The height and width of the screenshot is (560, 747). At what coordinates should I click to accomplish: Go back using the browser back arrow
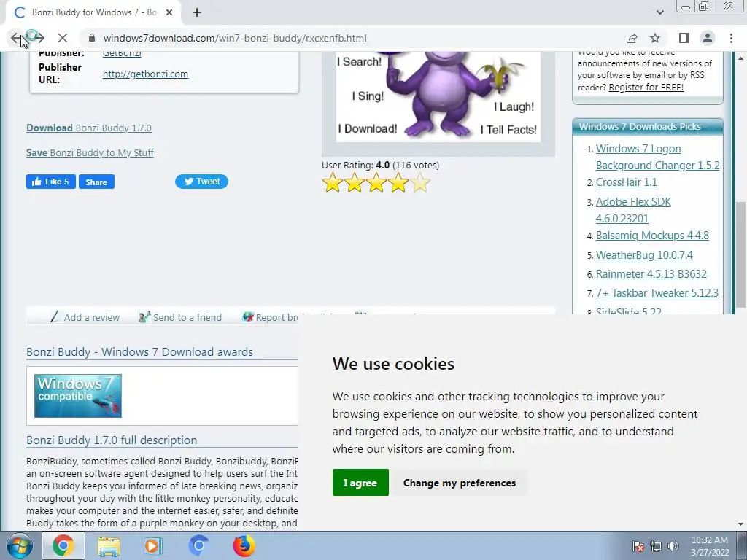coord(17,38)
